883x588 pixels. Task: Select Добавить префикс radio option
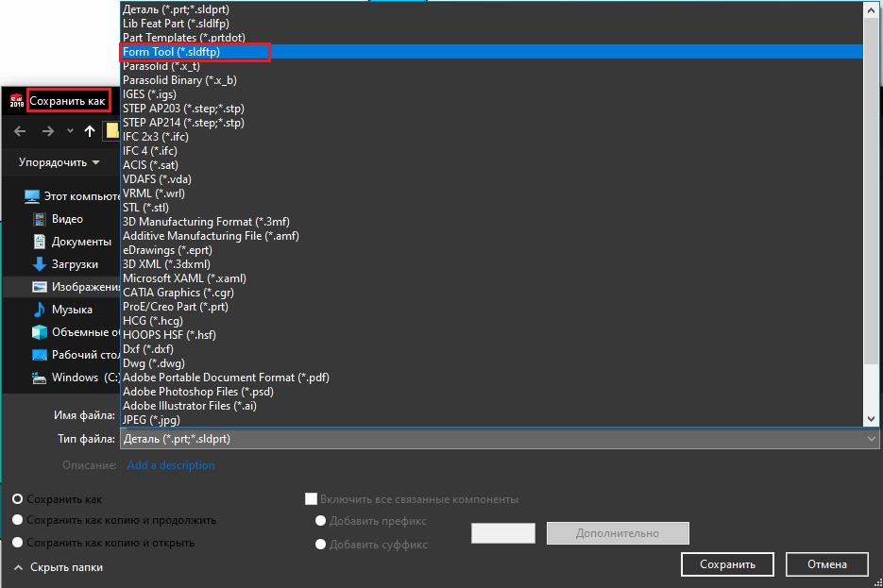[320, 521]
